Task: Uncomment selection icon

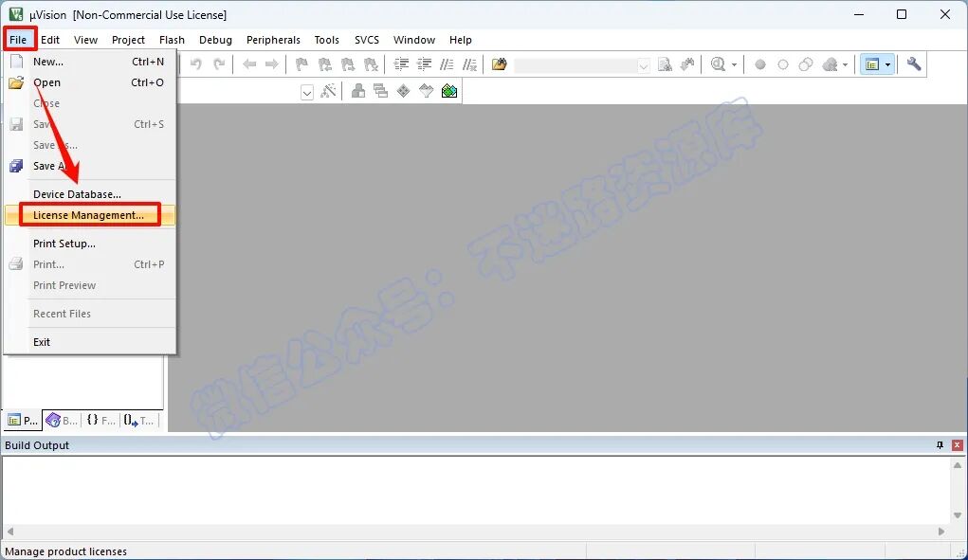Action: [470, 64]
